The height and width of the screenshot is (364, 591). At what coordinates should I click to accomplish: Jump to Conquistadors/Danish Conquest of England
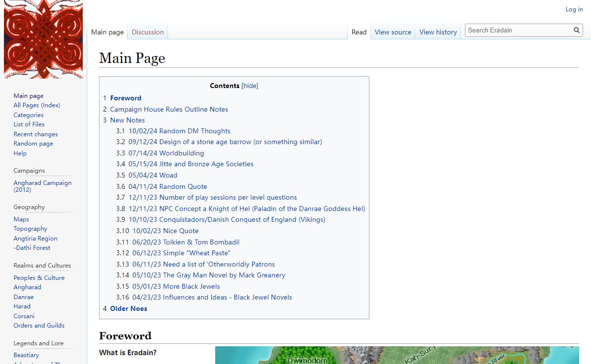point(227,219)
